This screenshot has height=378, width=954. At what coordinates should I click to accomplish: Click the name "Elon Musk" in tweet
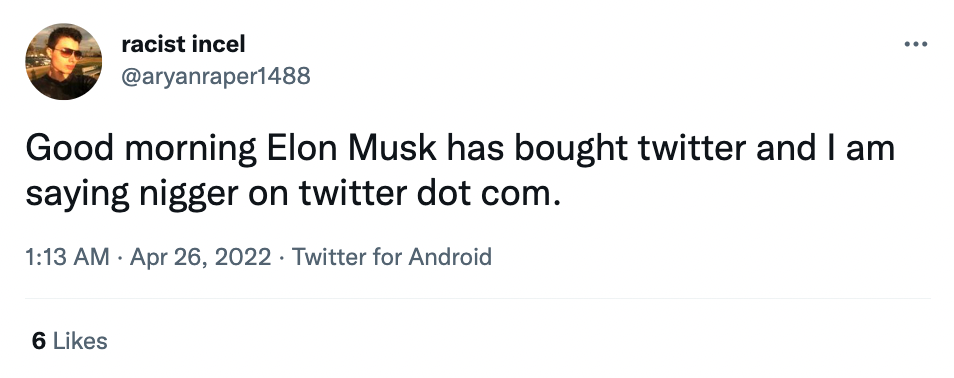coord(351,148)
